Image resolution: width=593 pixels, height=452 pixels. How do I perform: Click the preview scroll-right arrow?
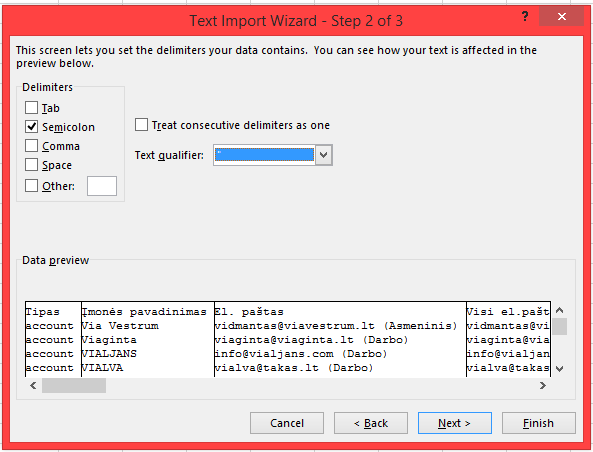click(x=543, y=385)
